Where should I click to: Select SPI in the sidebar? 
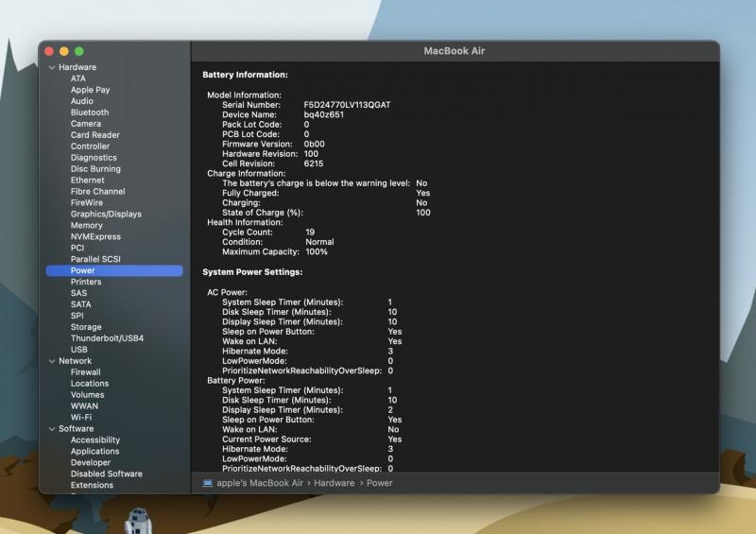coord(77,316)
